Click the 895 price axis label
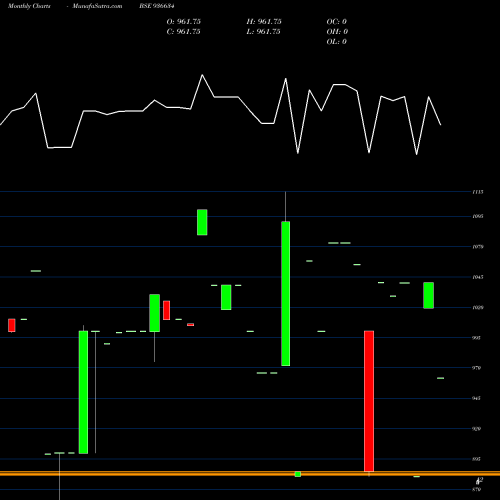This screenshot has height=500, width=500. pyautogui.click(x=477, y=459)
